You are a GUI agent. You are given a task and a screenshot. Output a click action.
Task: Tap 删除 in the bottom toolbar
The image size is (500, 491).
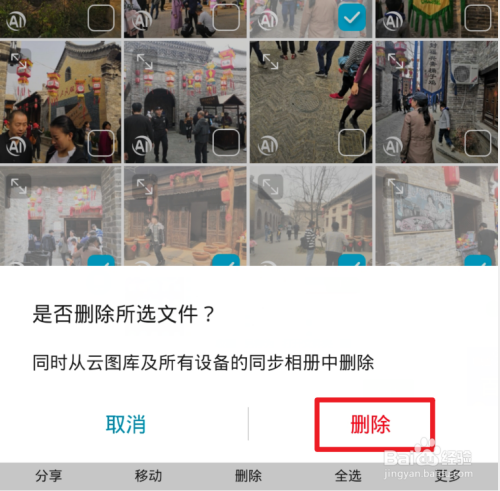(248, 476)
